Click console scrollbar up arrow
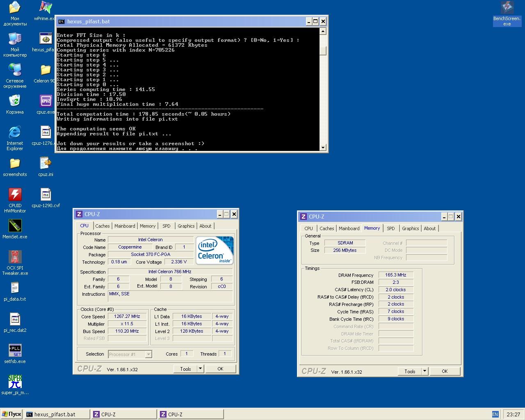The width and height of the screenshot is (525, 420). point(323,32)
